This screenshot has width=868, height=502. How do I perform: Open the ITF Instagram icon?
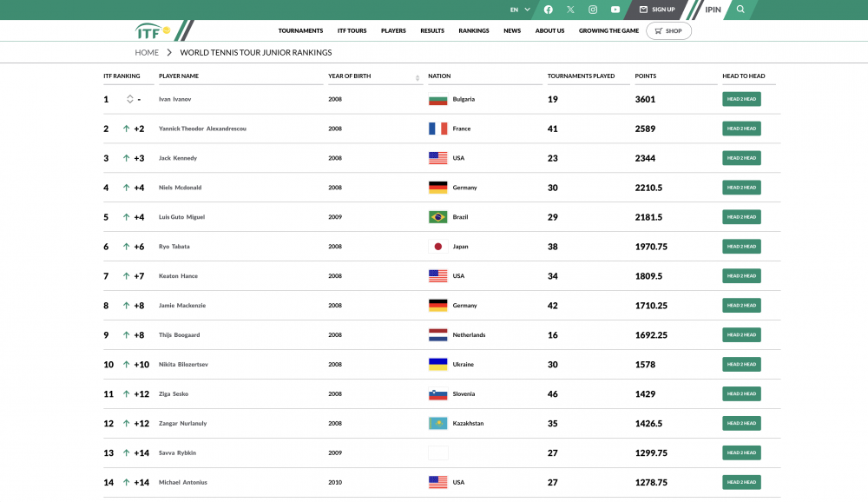click(593, 10)
